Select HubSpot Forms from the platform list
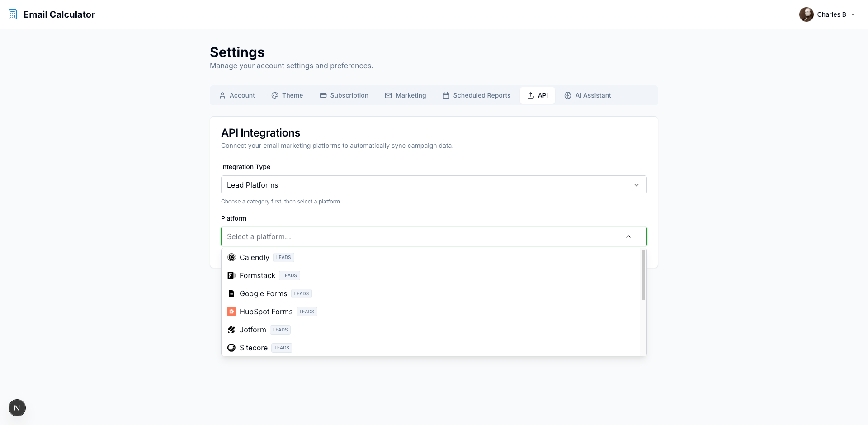This screenshot has height=425, width=868. coord(266,312)
